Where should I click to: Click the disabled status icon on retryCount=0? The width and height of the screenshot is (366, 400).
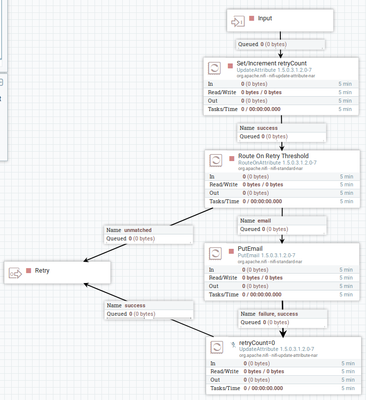coord(233,345)
